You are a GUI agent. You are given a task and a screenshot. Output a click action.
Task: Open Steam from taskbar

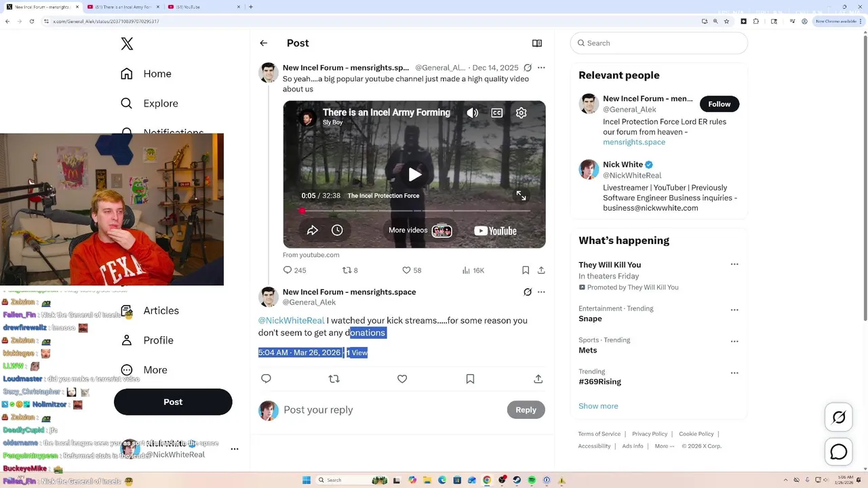coord(517,480)
